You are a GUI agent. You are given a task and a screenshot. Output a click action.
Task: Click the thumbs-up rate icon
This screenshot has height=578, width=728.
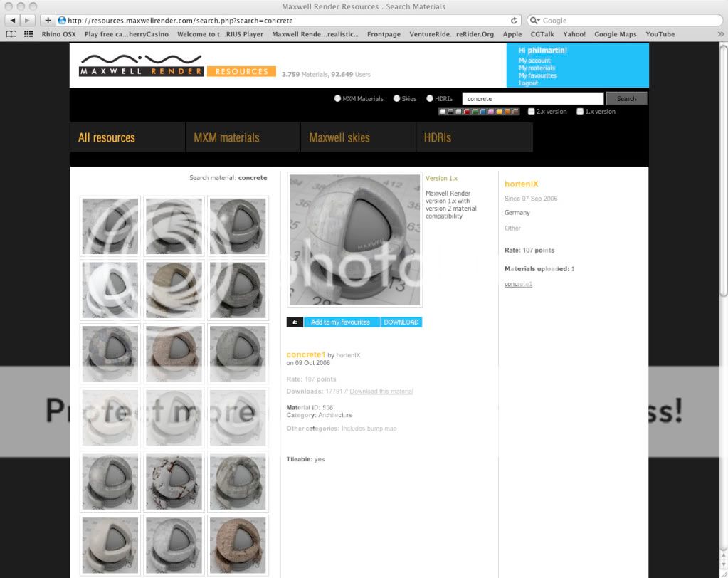(x=295, y=322)
